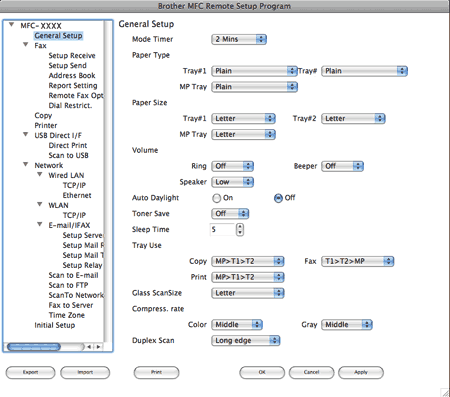The height and width of the screenshot is (397, 450).
Task: Select Setup Relay item
Action: 82,265
